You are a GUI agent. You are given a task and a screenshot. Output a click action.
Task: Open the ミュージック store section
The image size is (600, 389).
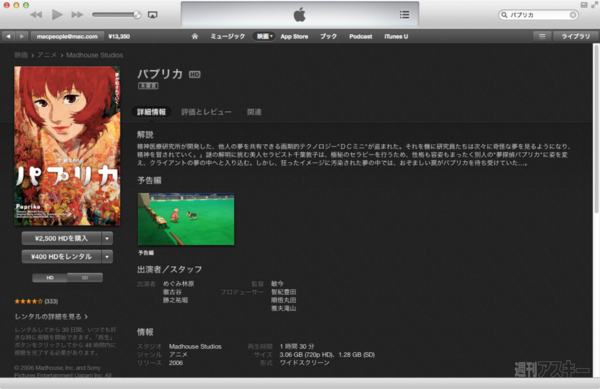pos(228,36)
